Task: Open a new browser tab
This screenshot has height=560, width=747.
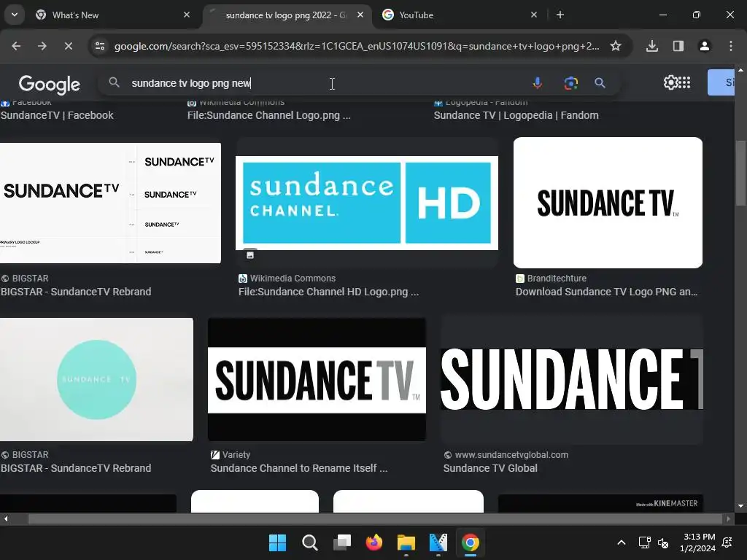Action: click(x=560, y=15)
